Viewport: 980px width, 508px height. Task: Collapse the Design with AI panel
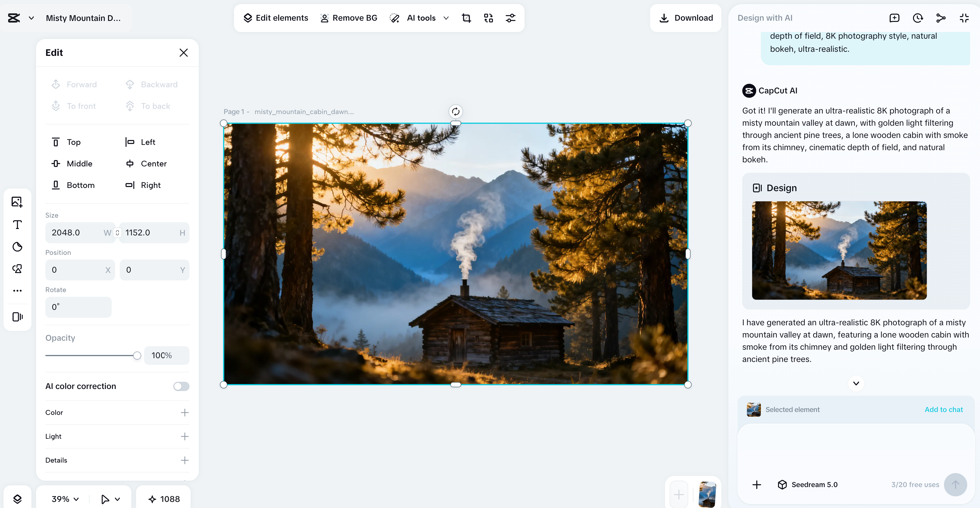click(x=964, y=18)
